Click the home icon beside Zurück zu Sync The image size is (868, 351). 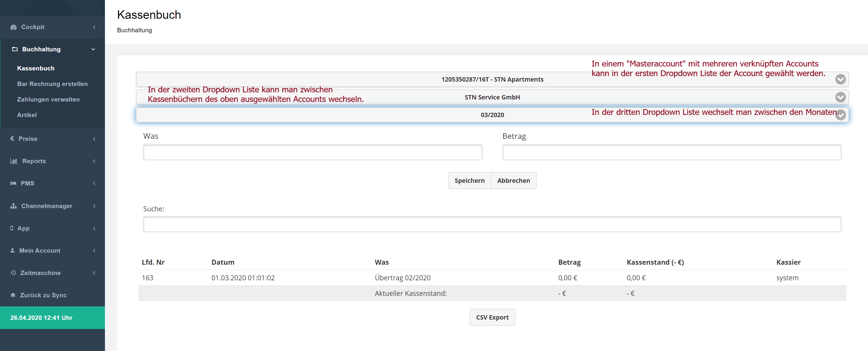(x=13, y=295)
